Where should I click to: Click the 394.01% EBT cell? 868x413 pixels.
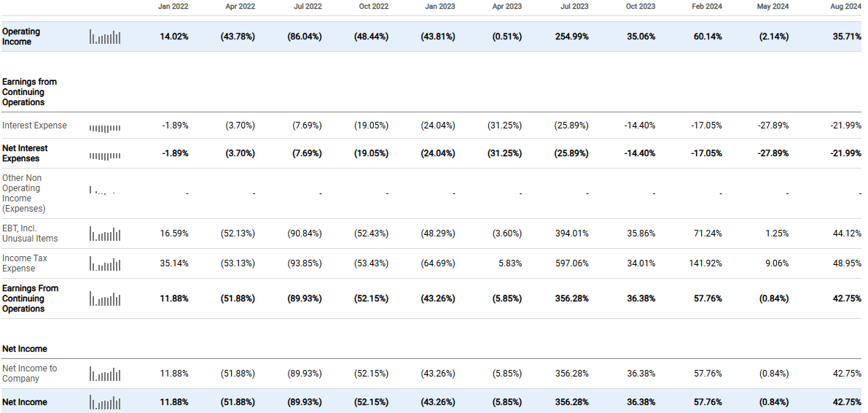571,233
